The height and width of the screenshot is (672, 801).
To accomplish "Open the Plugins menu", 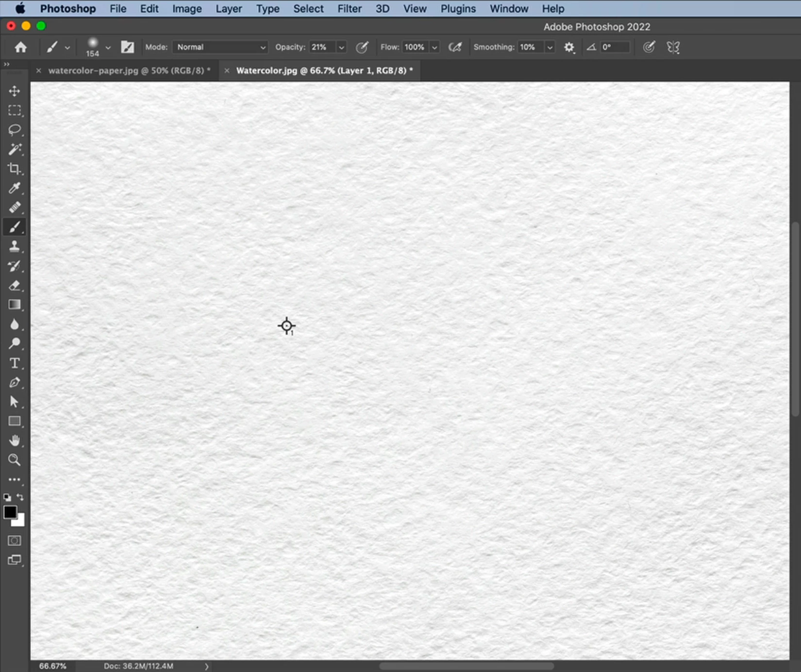I will tap(458, 9).
